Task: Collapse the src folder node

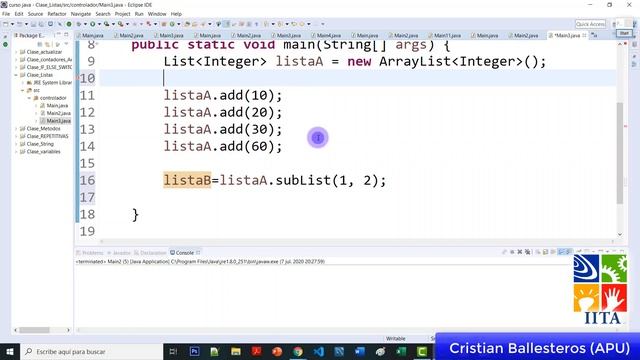Action: 23,90
